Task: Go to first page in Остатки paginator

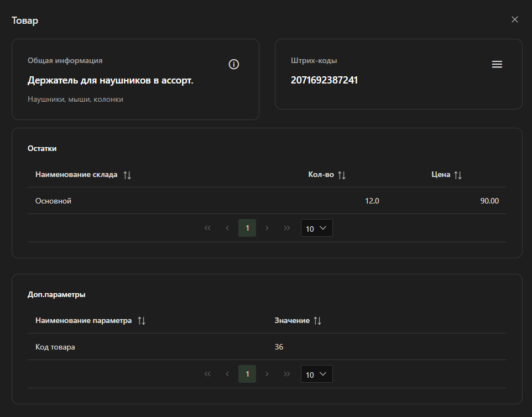Action: point(207,228)
